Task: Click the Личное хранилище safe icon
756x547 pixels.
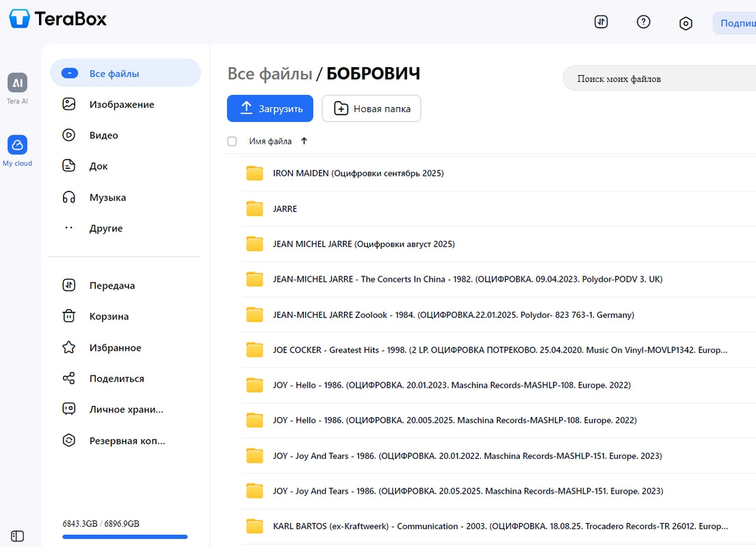Action: point(69,409)
